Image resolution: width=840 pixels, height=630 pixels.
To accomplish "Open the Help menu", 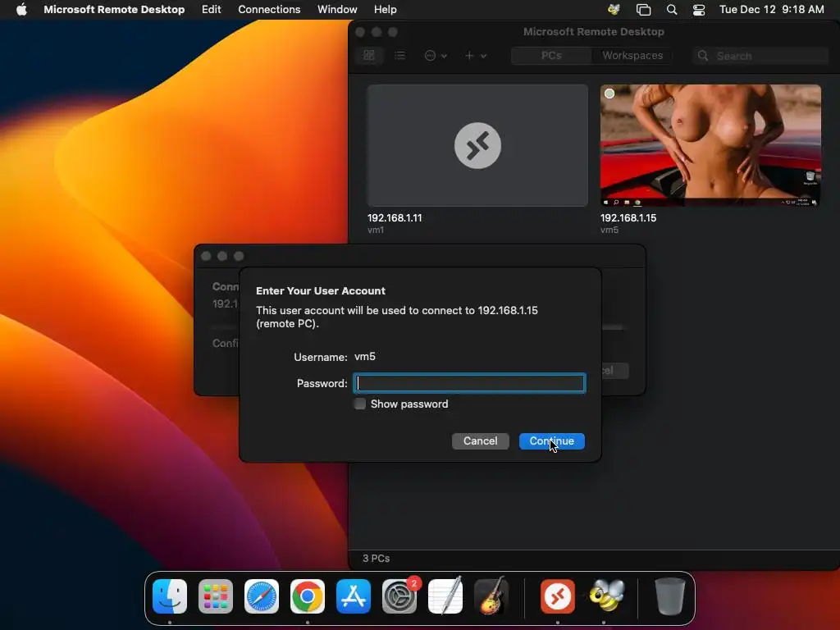I will [x=385, y=9].
